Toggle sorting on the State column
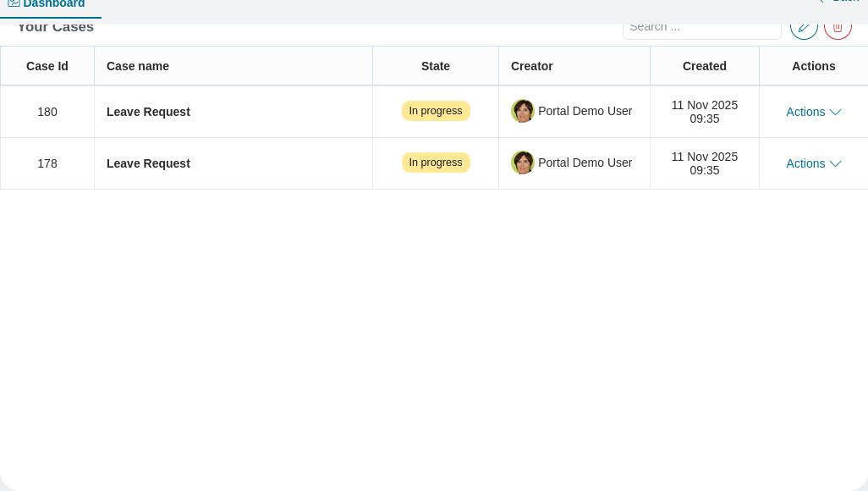The height and width of the screenshot is (491, 868). click(x=435, y=66)
